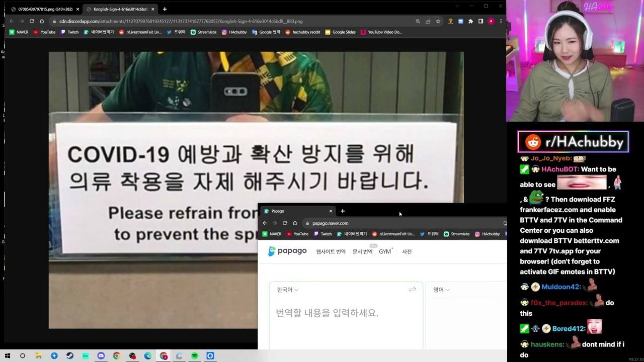Open NAVER bookmark in back window
The height and width of the screenshot is (362, 644).
[x=19, y=32]
